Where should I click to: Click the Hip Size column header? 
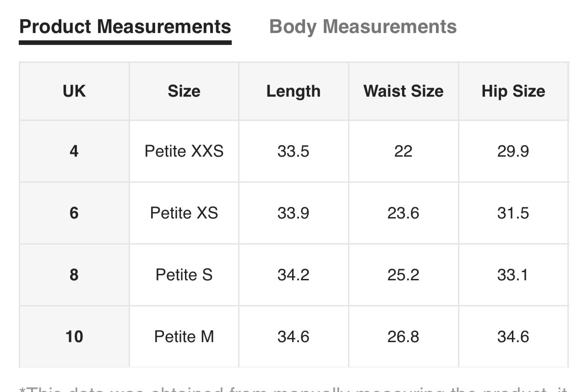coord(513,91)
